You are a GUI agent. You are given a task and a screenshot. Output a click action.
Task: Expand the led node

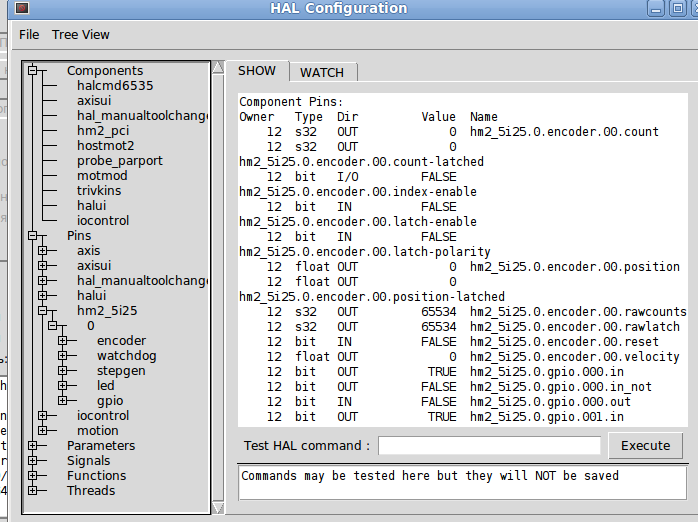[63, 386]
